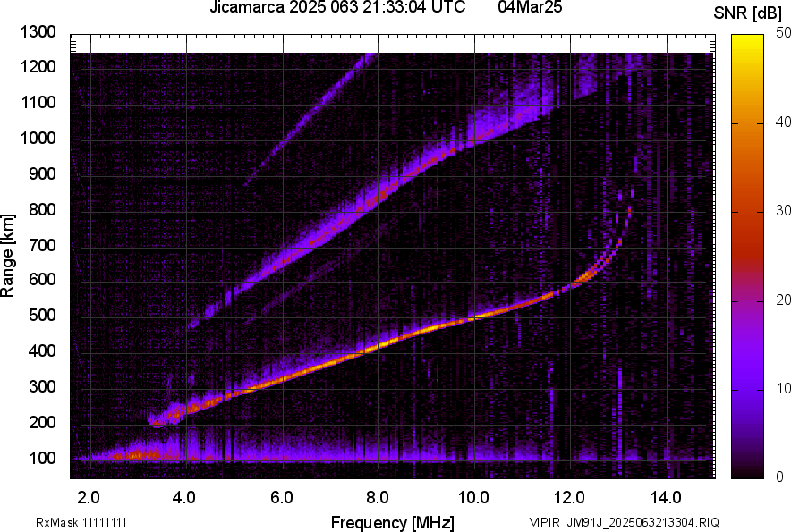Click the frequency tick label 6.0
Viewport: 791px width, 532px height.
281,498
